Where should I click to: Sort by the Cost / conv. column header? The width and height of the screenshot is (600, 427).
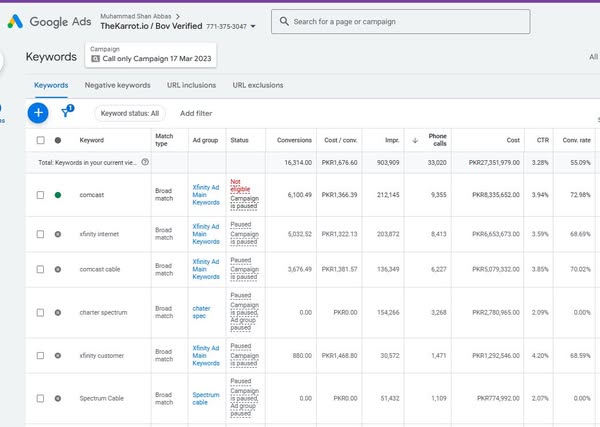(x=341, y=140)
